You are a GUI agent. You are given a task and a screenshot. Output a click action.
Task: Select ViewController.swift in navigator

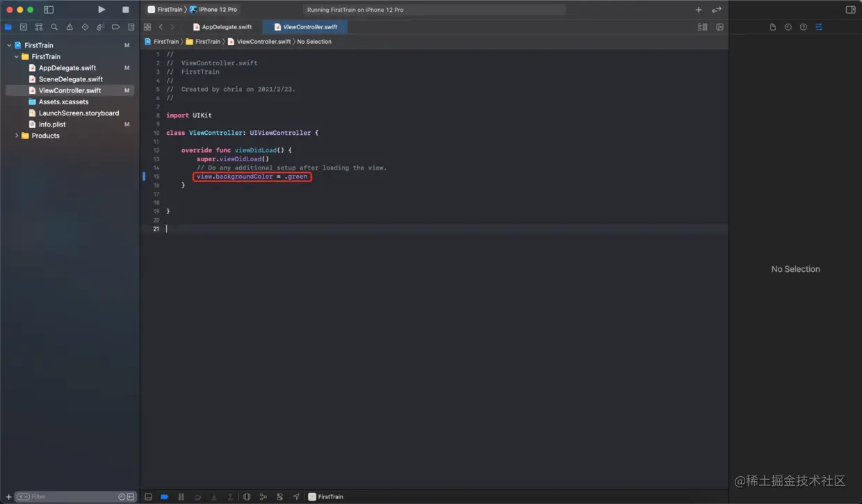point(70,90)
